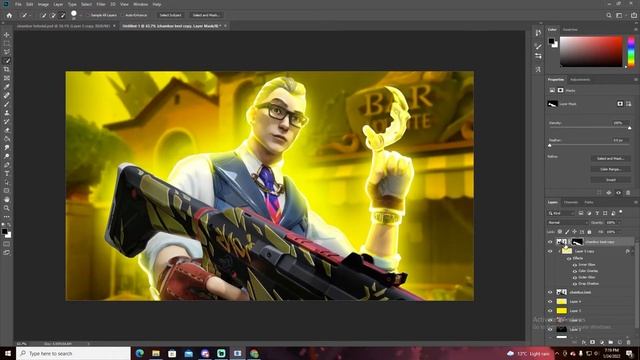Click the Select Subject button
The height and width of the screenshot is (360, 640).
170,15
